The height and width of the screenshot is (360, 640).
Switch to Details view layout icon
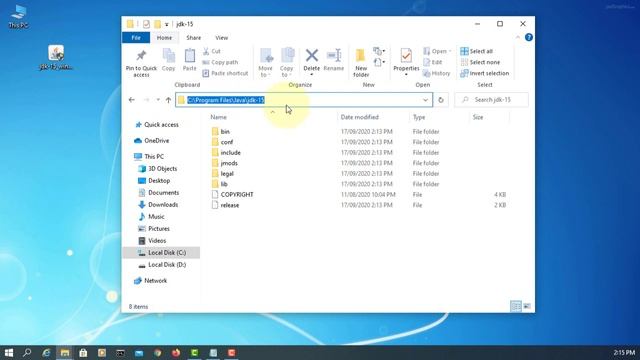point(516,306)
